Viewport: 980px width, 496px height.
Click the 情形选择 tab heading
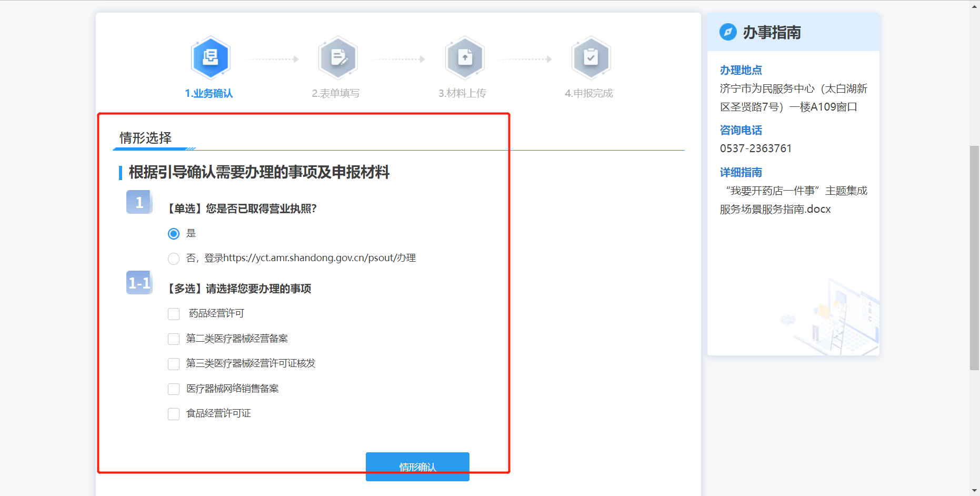coord(145,138)
